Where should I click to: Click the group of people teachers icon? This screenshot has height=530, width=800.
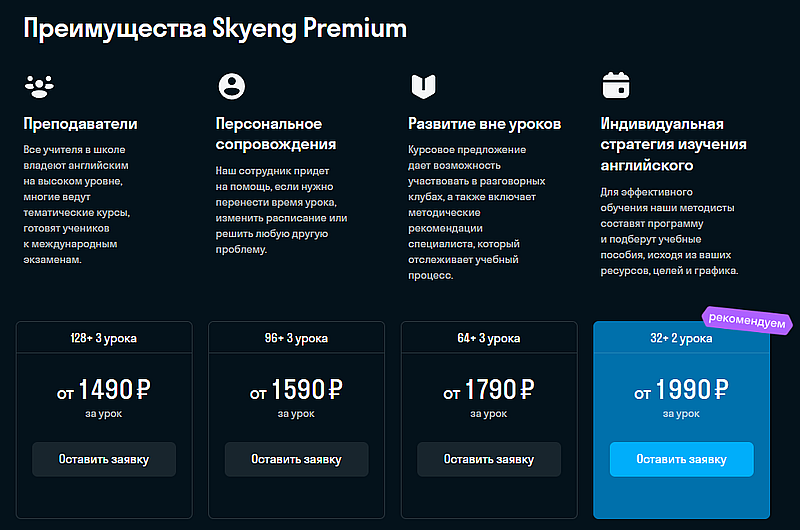[39, 86]
